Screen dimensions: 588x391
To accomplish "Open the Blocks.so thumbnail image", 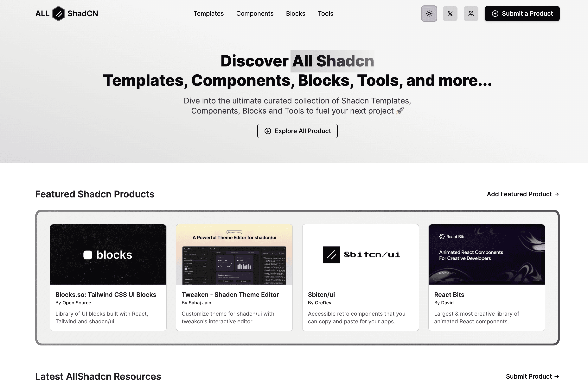I will pyautogui.click(x=108, y=254).
